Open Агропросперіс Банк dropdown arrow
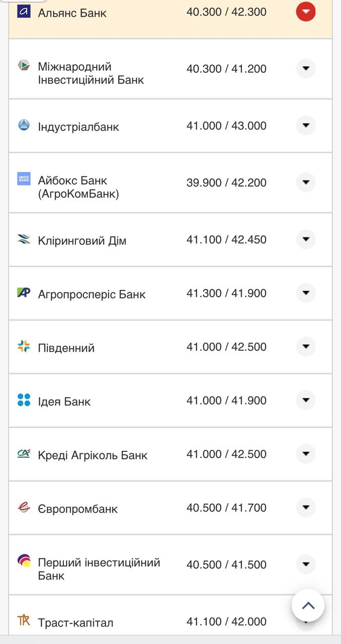 tap(306, 293)
